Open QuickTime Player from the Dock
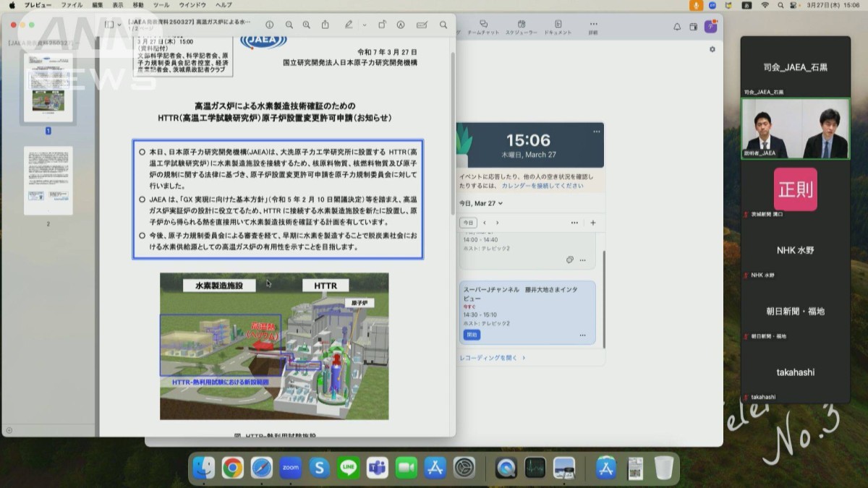 (506, 468)
